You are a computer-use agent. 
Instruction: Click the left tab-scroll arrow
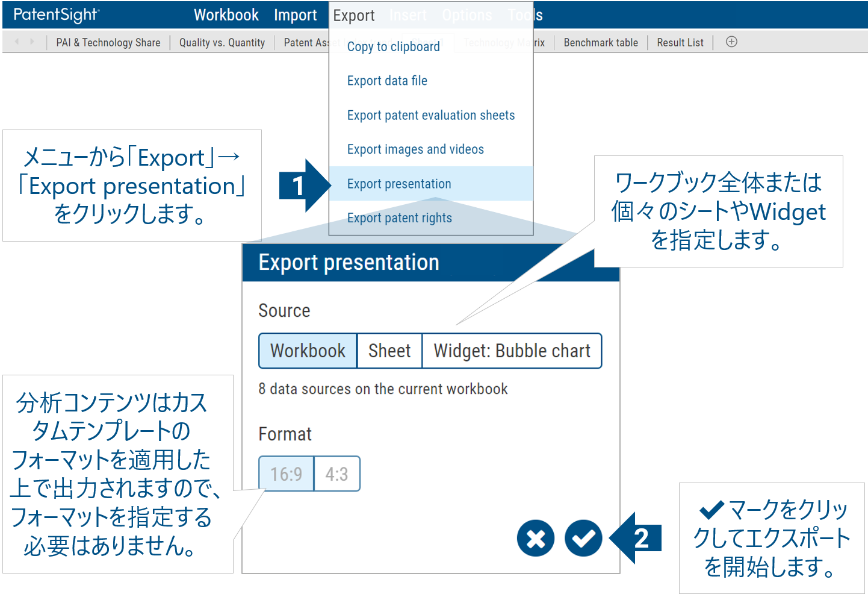pos(16,42)
